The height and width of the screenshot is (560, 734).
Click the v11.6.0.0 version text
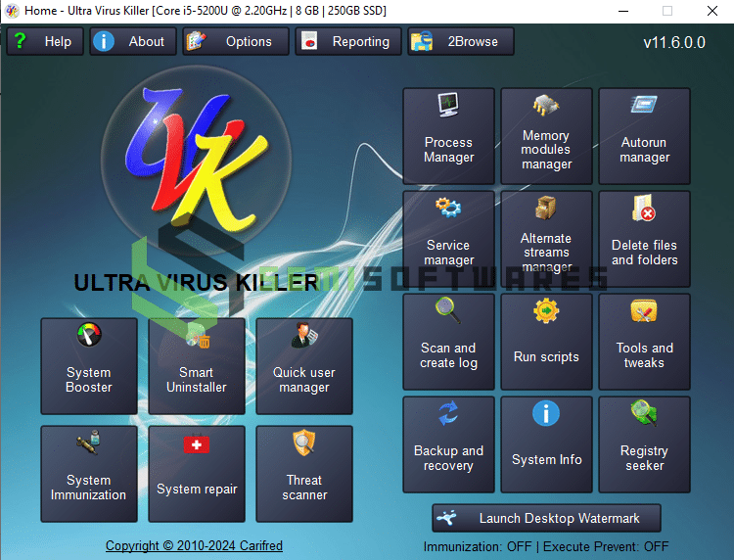[674, 43]
